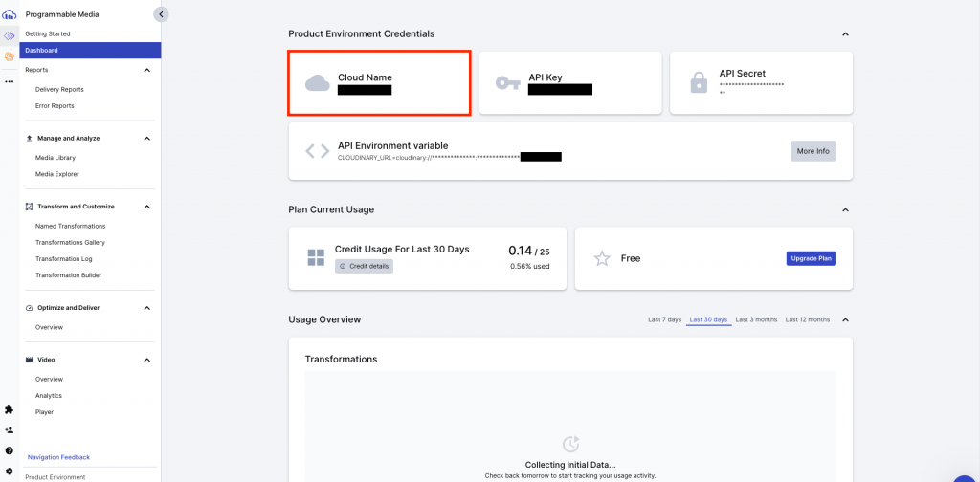Open Media Explorer
The height and width of the screenshot is (482, 980).
(x=56, y=173)
